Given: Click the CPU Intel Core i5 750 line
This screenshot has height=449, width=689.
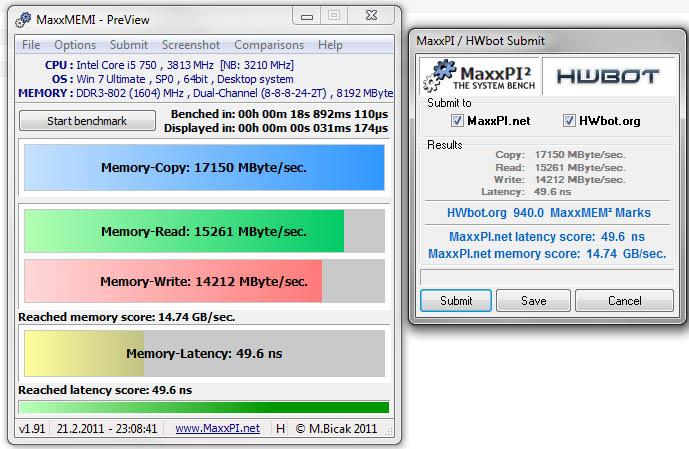Looking at the screenshot, I should pyautogui.click(x=169, y=65).
